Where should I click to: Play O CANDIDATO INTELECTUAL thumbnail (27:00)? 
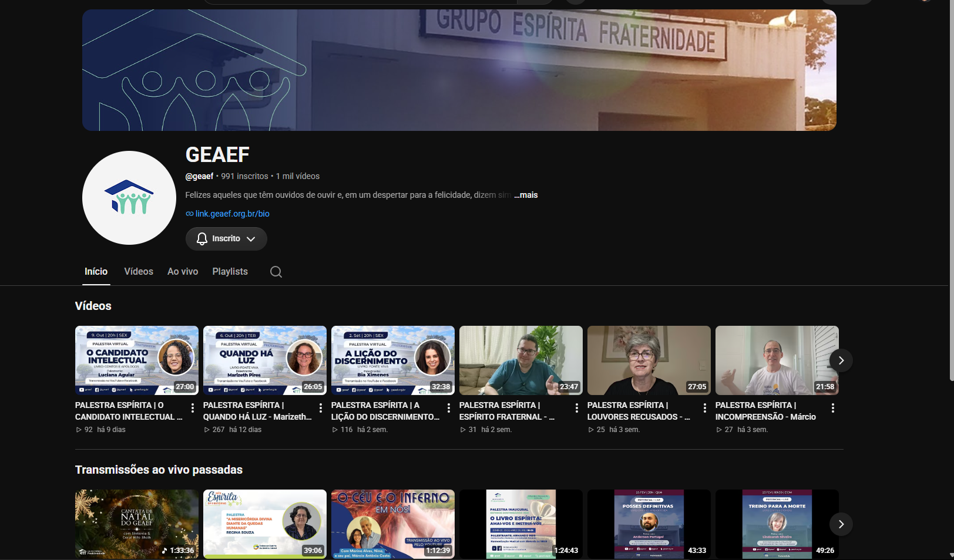[x=137, y=360]
